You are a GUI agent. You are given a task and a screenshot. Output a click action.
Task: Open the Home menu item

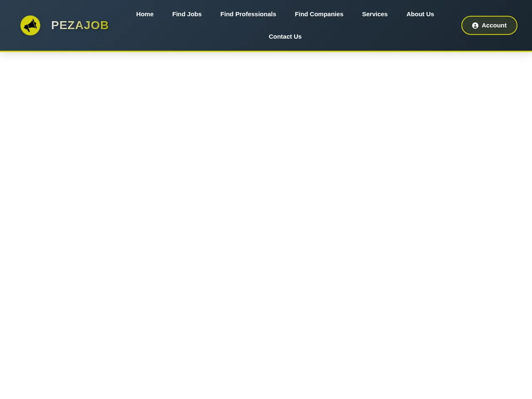click(145, 14)
